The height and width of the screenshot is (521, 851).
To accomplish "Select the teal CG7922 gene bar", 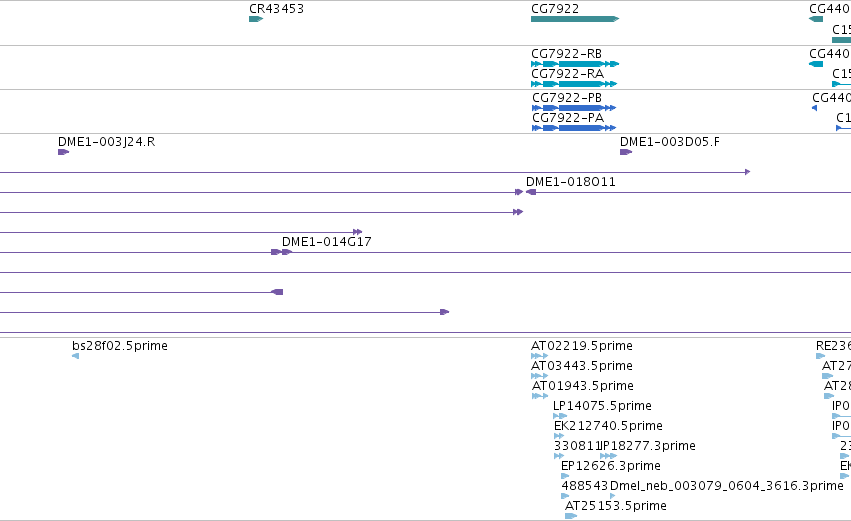I will 575,19.
